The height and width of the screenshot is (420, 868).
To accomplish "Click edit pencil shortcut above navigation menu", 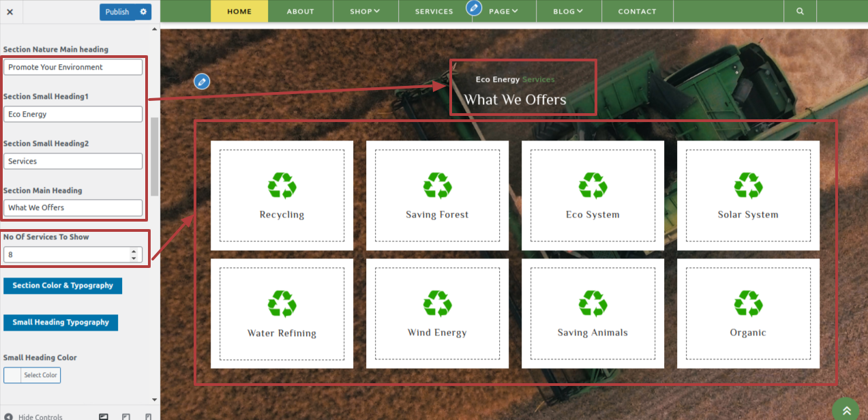I will 474,8.
